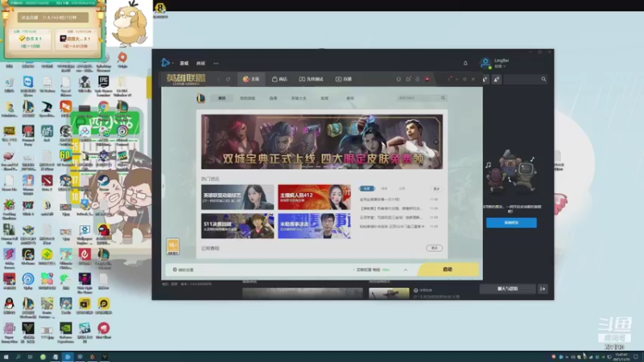Open the taskbar clock and date
This screenshot has width=644, height=362.
coord(621,357)
